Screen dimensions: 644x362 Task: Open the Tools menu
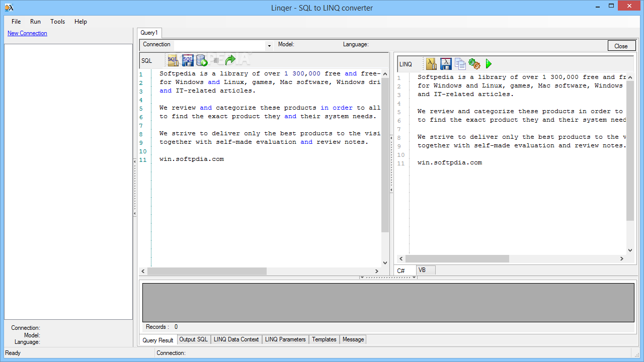coord(57,22)
